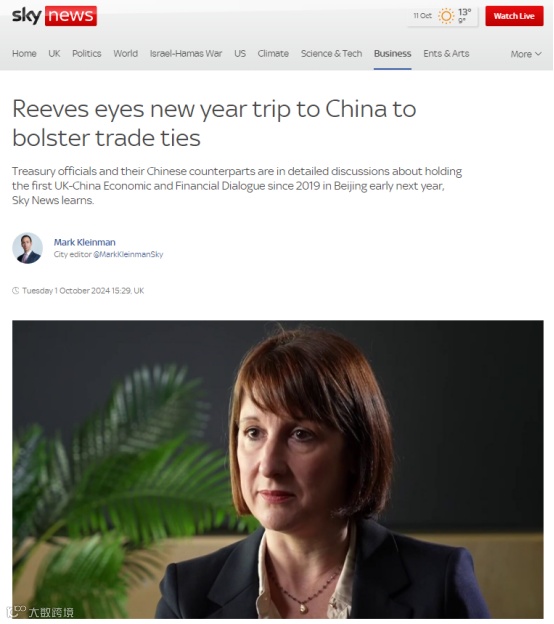
Task: Navigate to the Politics section
Action: pos(87,53)
